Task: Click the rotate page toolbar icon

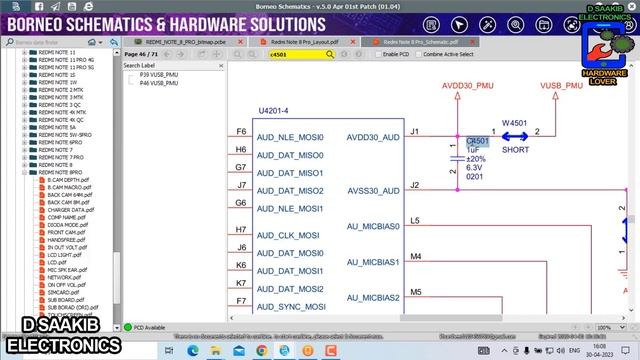Action: (x=202, y=54)
